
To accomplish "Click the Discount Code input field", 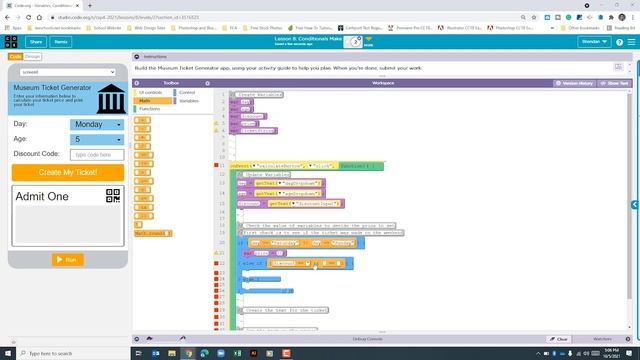I will (97, 155).
